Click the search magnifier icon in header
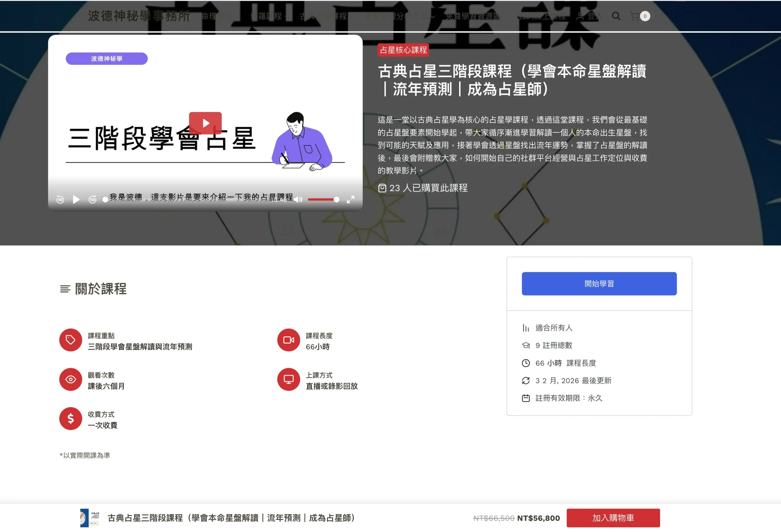The height and width of the screenshot is (532, 781). pyautogui.click(x=616, y=16)
